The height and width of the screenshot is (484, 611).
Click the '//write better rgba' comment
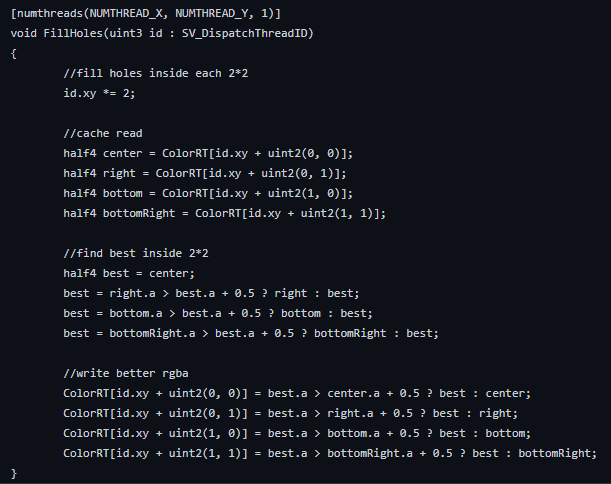tap(125, 373)
